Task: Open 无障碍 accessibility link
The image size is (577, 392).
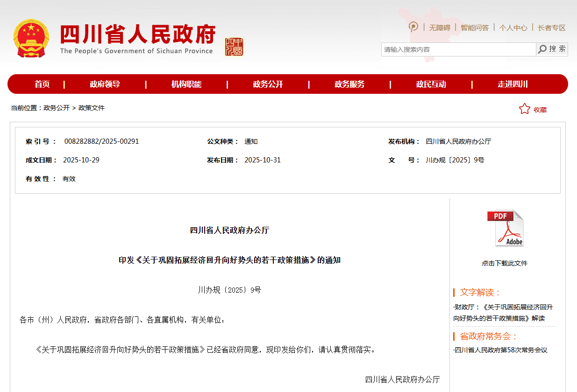Action: coord(439,28)
